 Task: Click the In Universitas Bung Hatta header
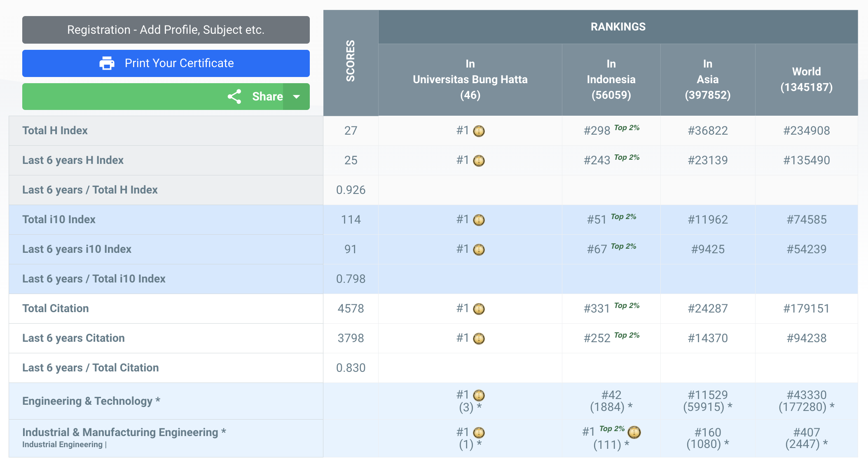pyautogui.click(x=470, y=79)
